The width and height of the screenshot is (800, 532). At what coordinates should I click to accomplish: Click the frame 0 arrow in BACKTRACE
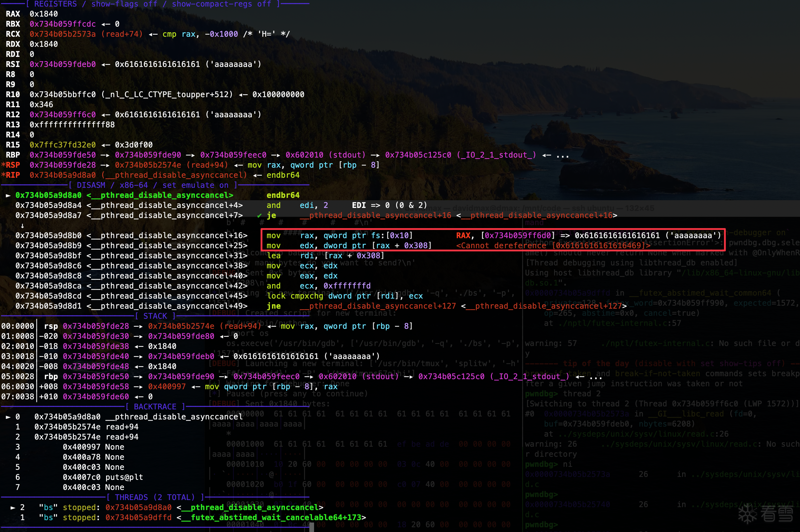(x=8, y=417)
